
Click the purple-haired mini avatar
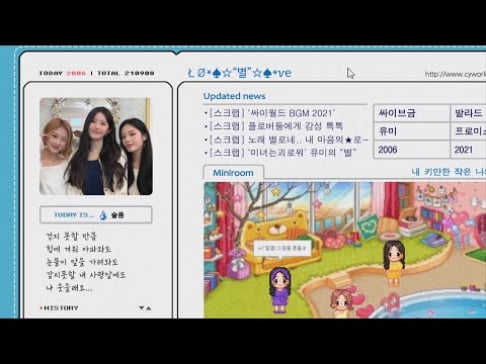pyautogui.click(x=279, y=290)
